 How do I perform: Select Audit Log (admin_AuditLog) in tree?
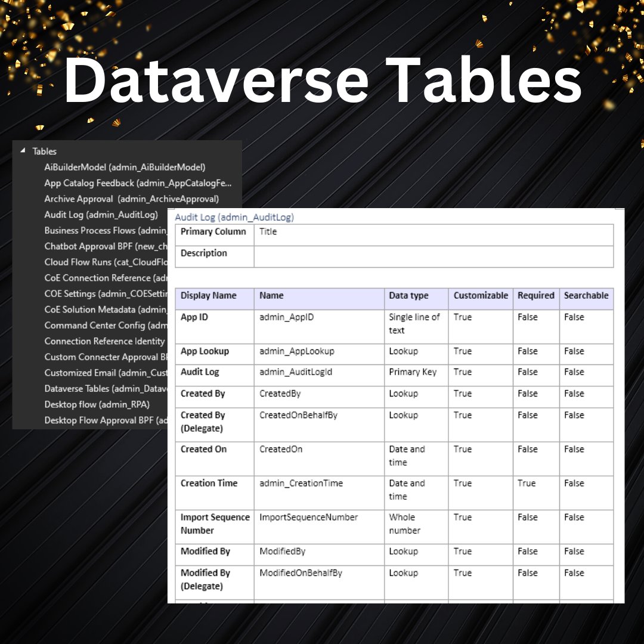101,215
